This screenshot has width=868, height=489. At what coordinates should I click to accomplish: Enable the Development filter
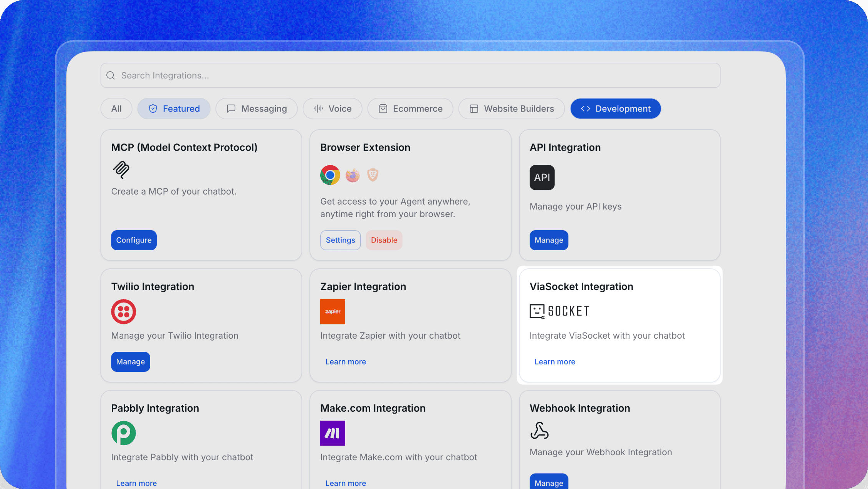[615, 108]
